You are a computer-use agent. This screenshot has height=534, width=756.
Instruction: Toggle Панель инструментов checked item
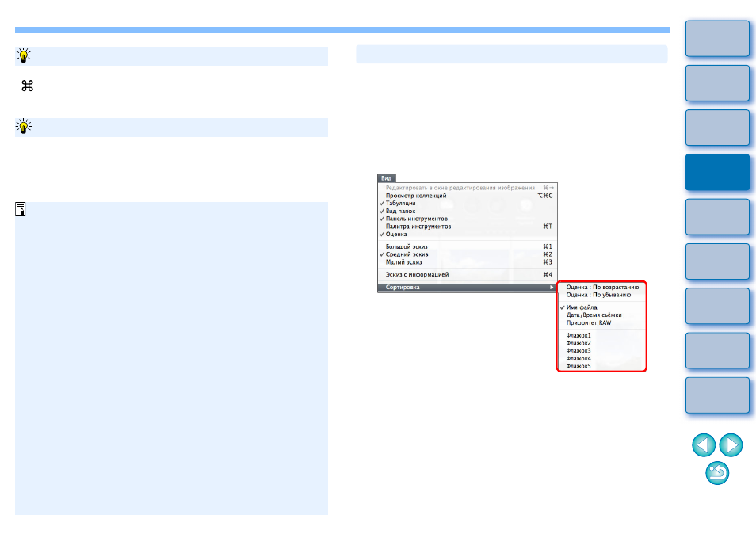click(468, 219)
